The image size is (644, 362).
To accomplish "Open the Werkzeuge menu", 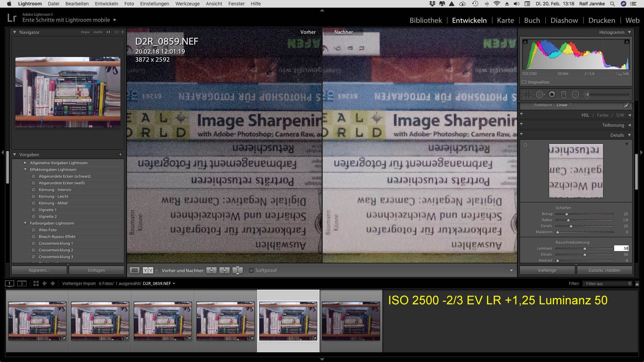I will [187, 4].
